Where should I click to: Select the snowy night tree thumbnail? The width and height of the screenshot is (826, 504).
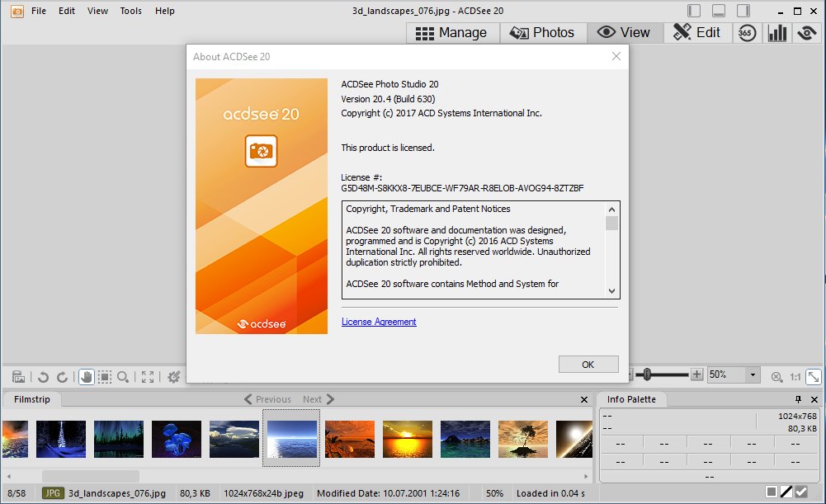[61, 439]
